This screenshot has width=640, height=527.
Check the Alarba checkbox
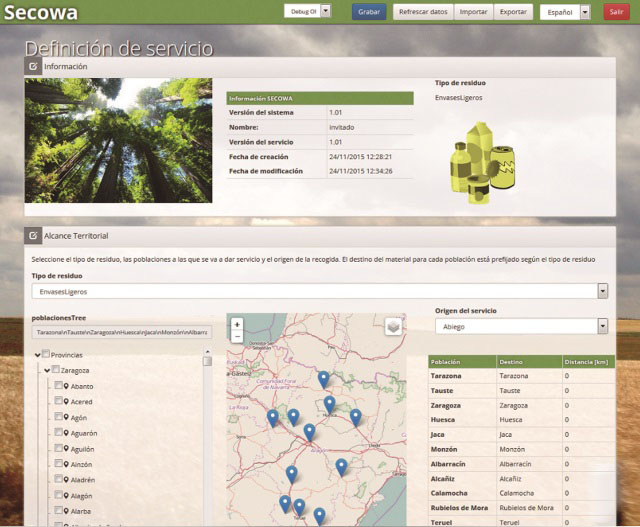pyautogui.click(x=58, y=510)
